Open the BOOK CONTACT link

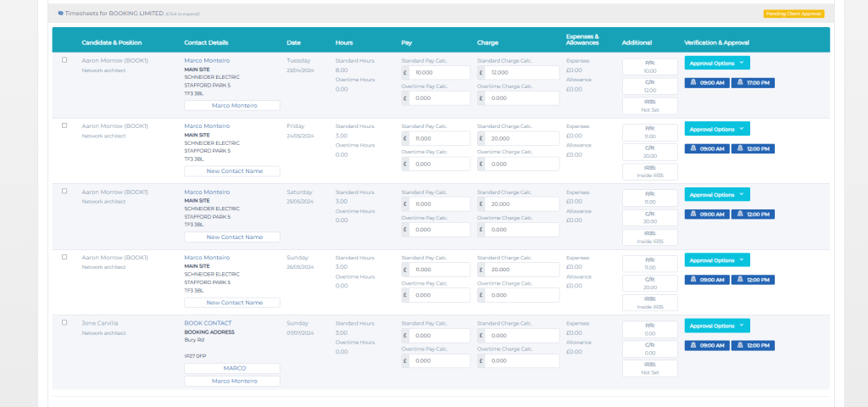coord(208,323)
